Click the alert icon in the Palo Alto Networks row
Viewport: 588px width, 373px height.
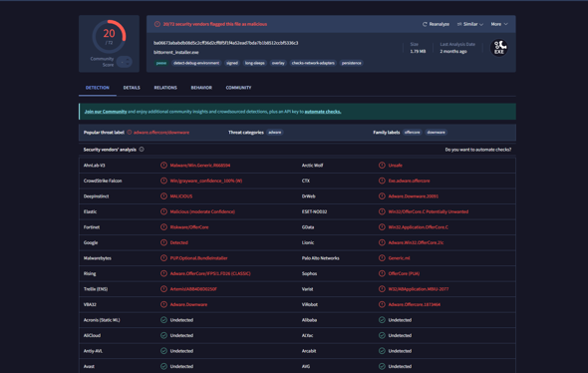(x=382, y=258)
